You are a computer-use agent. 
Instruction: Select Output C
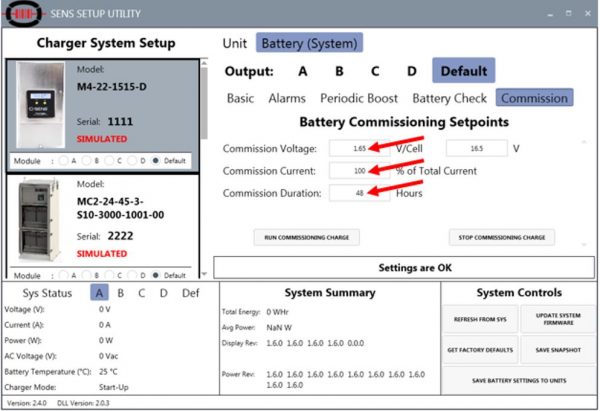pos(375,71)
